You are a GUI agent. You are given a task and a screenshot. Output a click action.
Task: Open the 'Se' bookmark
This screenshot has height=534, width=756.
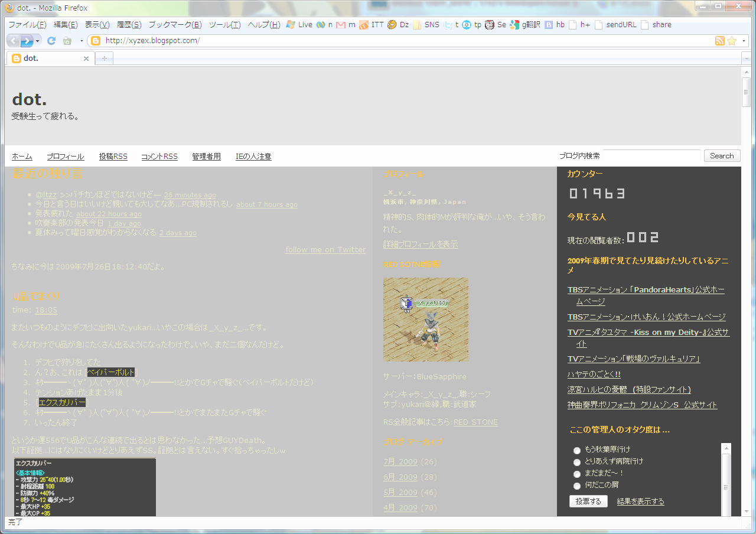click(x=496, y=25)
